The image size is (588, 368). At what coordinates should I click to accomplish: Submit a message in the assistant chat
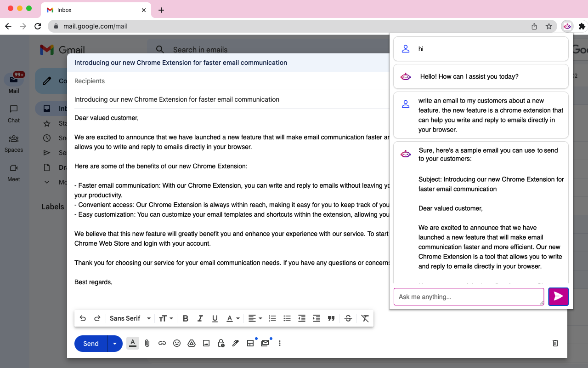tap(558, 297)
